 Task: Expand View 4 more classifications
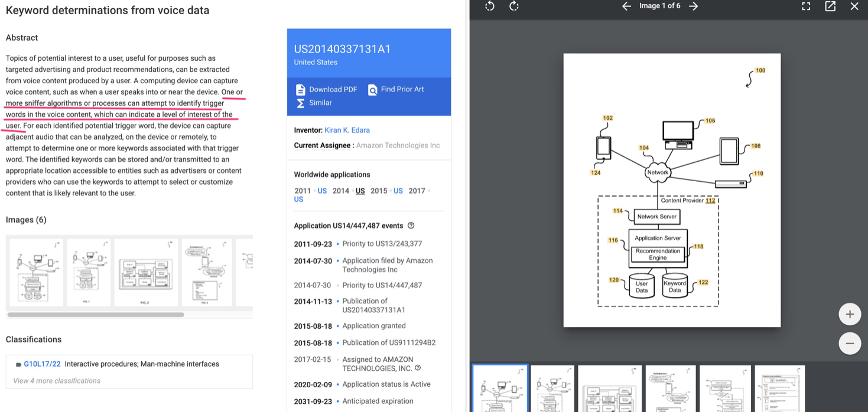[57, 381]
